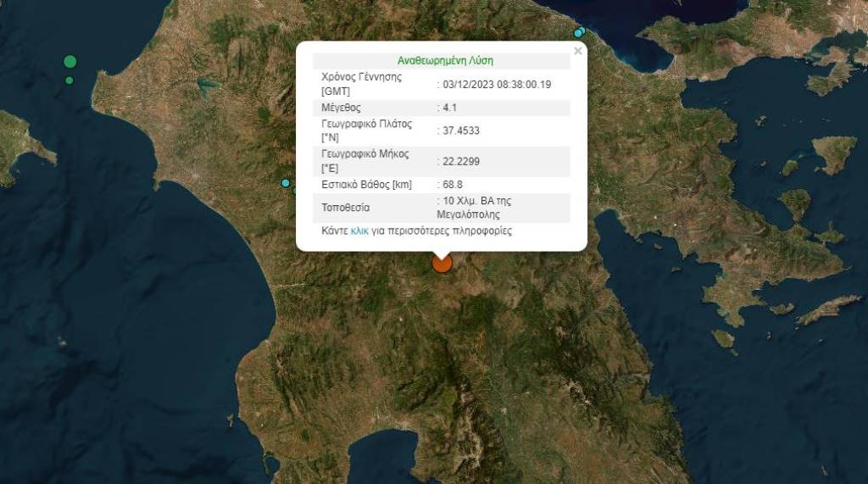Click the Γεωγραφικό Πλάτος label
The image size is (868, 484).
tap(366, 130)
